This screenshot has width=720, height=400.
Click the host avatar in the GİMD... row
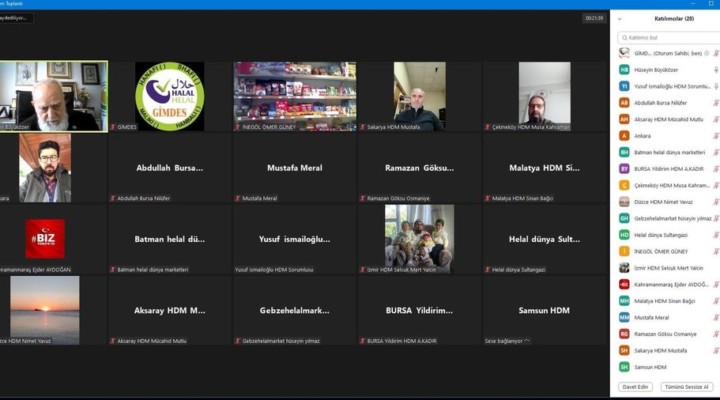(x=624, y=53)
